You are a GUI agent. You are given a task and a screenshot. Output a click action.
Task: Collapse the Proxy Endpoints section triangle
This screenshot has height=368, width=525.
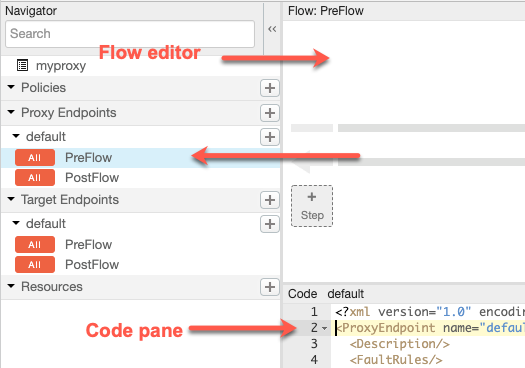[11, 112]
